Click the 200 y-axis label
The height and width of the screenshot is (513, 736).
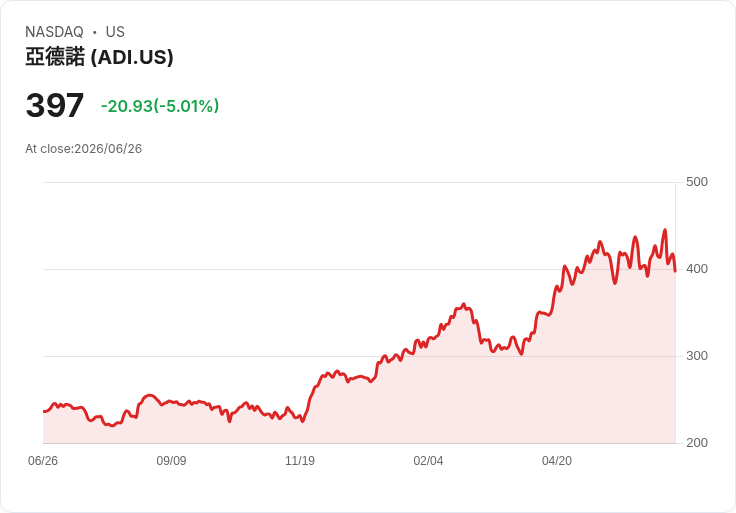697,443
